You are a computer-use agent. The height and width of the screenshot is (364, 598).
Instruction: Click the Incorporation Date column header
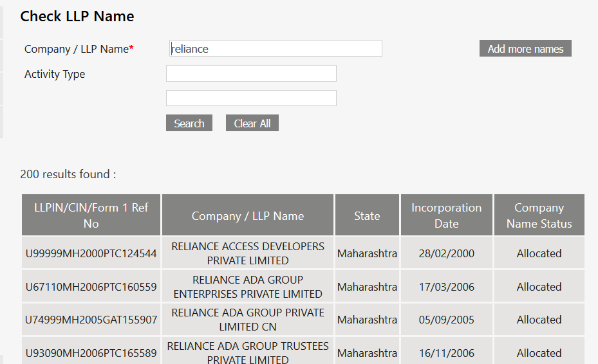(447, 215)
